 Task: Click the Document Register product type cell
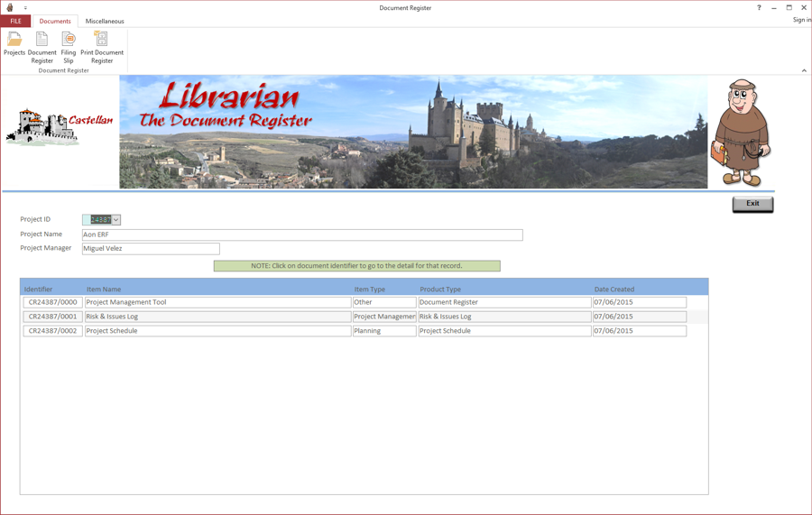504,302
